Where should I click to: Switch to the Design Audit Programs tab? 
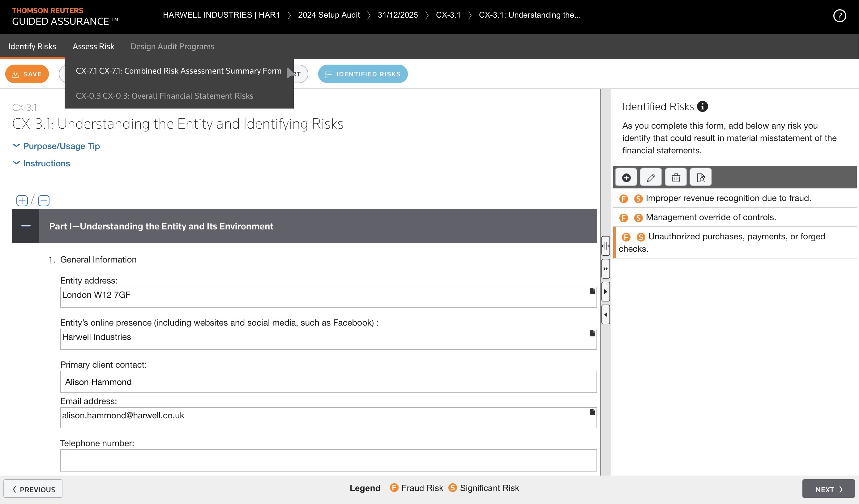click(x=172, y=46)
